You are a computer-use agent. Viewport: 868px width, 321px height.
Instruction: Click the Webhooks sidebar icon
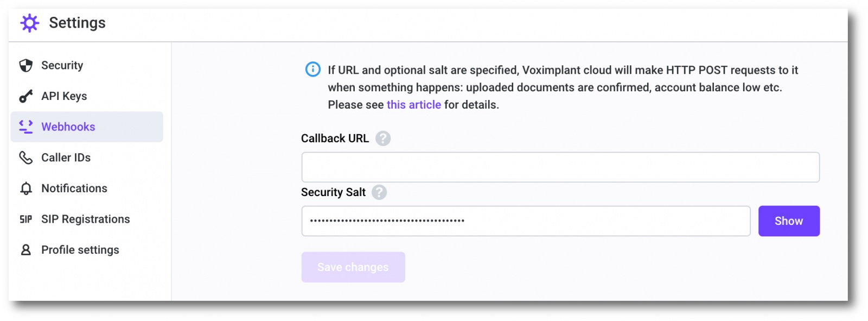click(25, 127)
